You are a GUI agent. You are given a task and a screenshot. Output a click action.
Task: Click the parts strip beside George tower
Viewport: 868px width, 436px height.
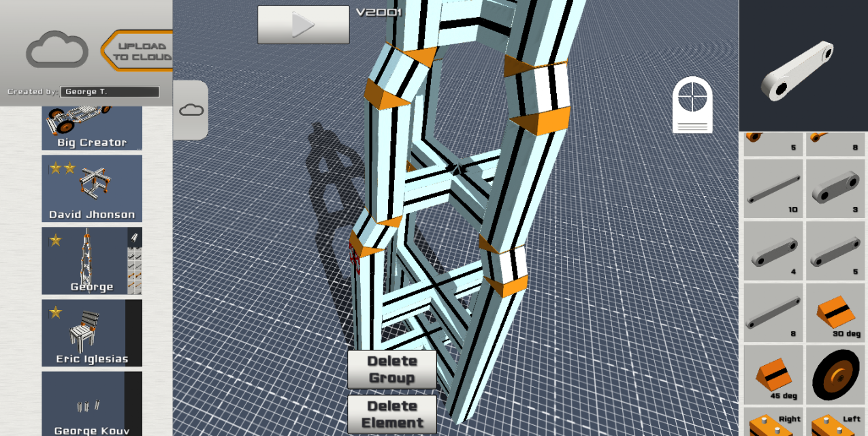tap(135, 261)
